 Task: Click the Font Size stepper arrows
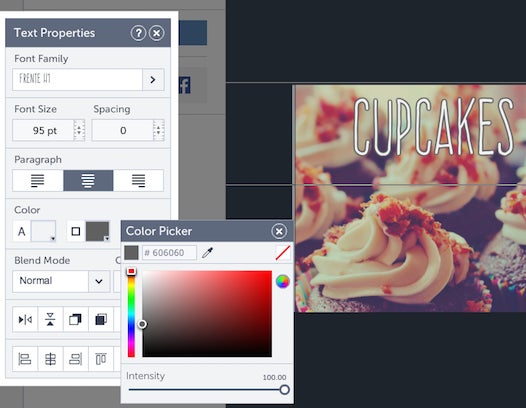(79, 130)
